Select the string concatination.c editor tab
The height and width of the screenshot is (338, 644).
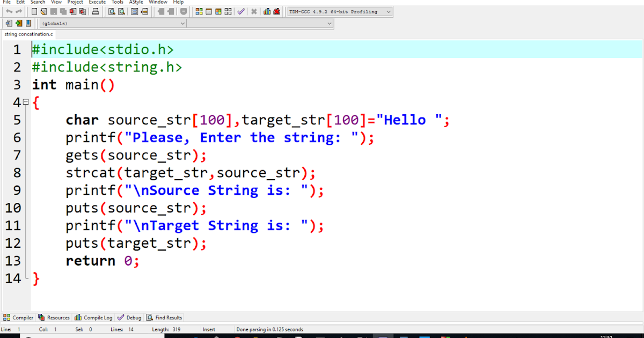coord(28,33)
